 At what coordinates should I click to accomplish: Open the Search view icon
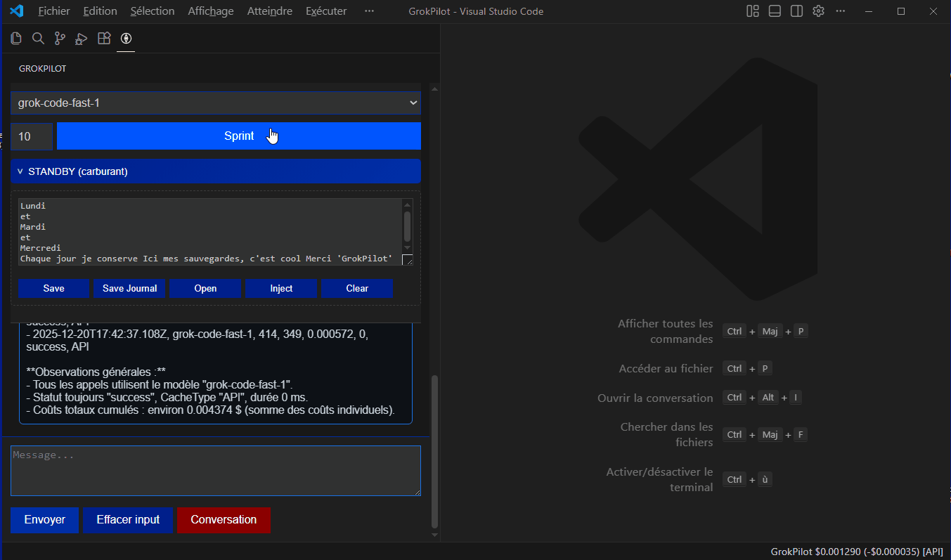tap(38, 39)
